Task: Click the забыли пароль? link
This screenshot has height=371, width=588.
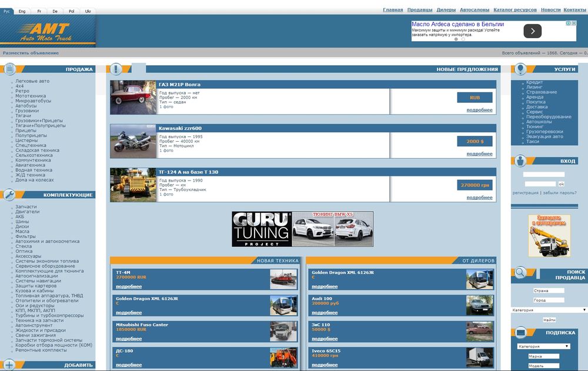Action: 560,192
